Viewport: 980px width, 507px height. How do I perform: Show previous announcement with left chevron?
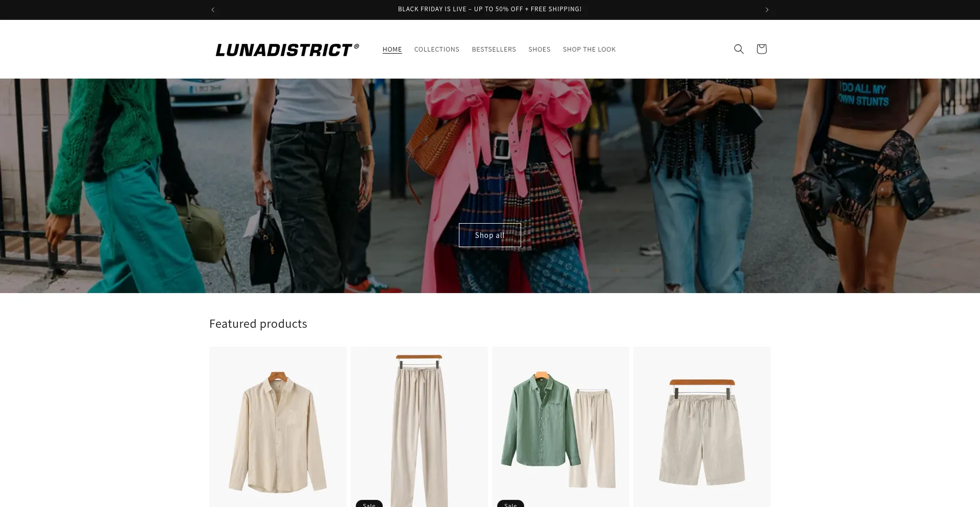(x=213, y=10)
